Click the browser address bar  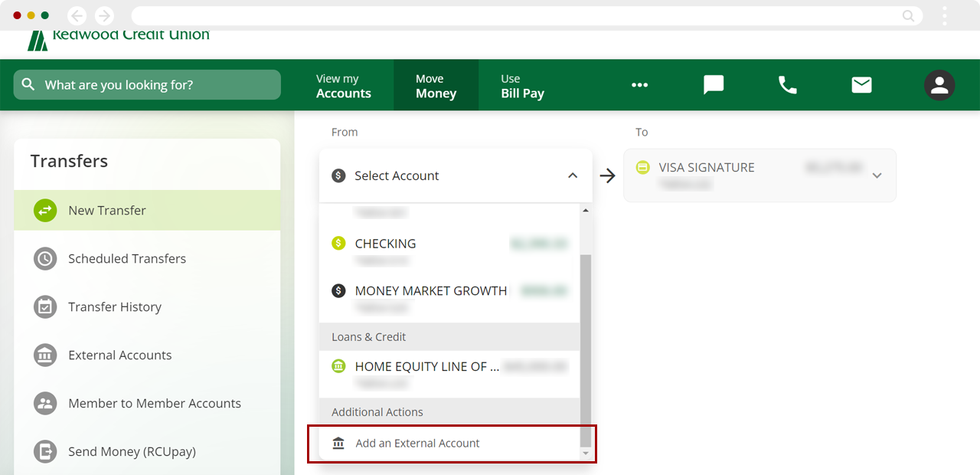(x=527, y=15)
